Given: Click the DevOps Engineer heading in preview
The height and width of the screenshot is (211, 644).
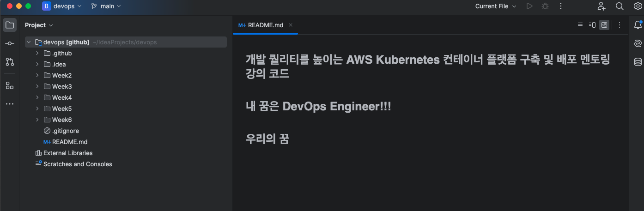Looking at the screenshot, I should click(x=318, y=106).
